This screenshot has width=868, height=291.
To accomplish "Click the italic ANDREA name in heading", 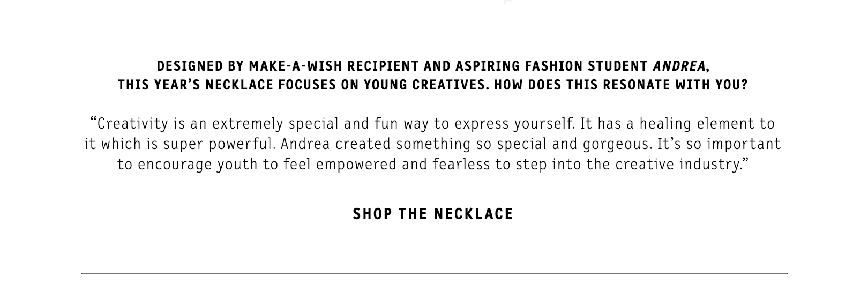I will coord(679,66).
